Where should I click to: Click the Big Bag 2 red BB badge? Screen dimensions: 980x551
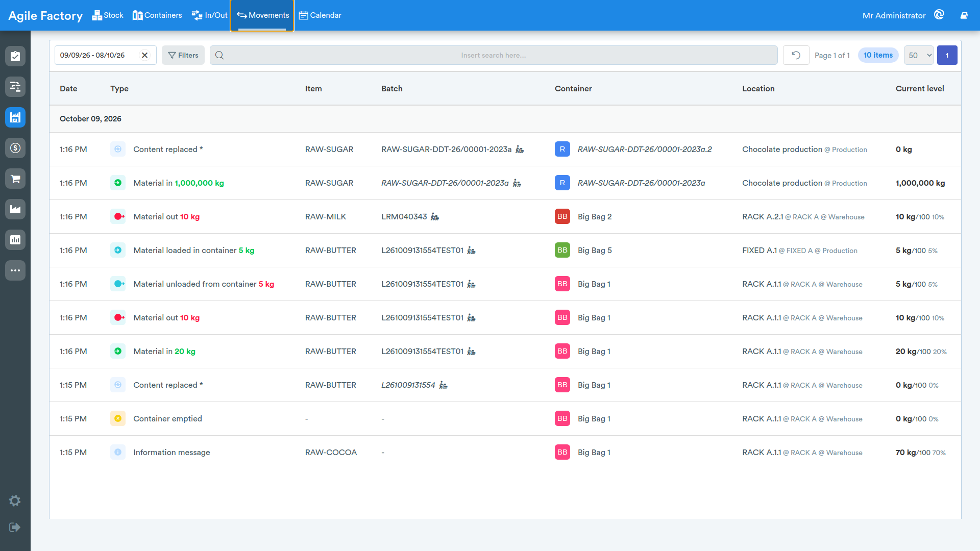[562, 216]
